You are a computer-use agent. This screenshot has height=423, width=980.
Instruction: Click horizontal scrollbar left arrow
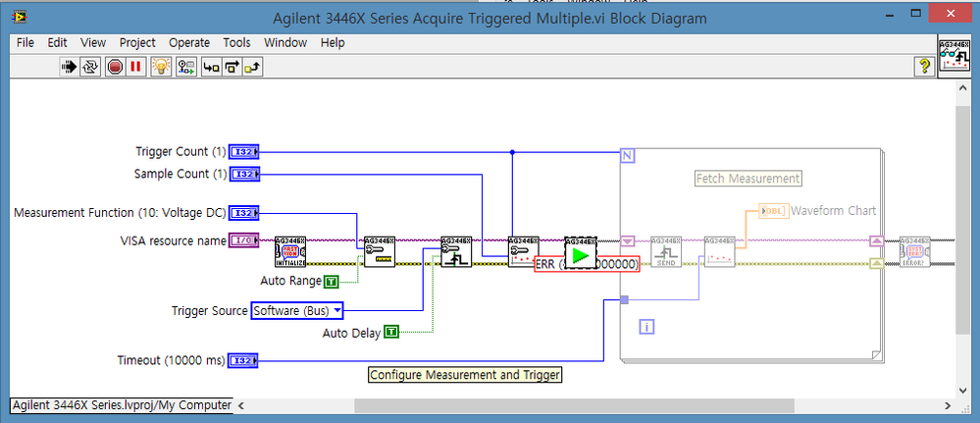(240, 405)
